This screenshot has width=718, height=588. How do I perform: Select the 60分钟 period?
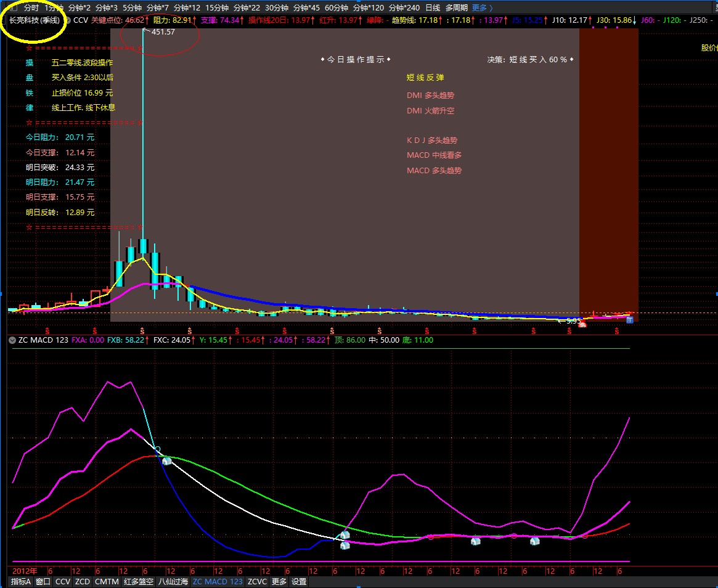click(x=336, y=8)
